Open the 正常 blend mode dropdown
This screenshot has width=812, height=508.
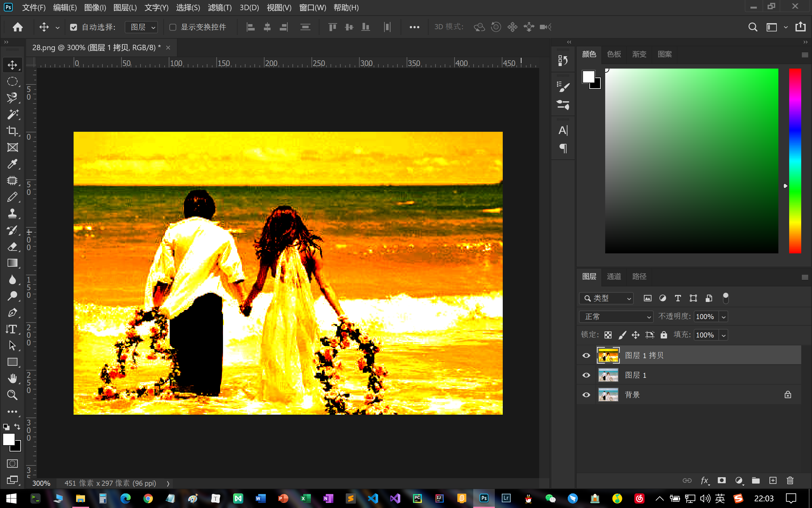[x=616, y=317]
